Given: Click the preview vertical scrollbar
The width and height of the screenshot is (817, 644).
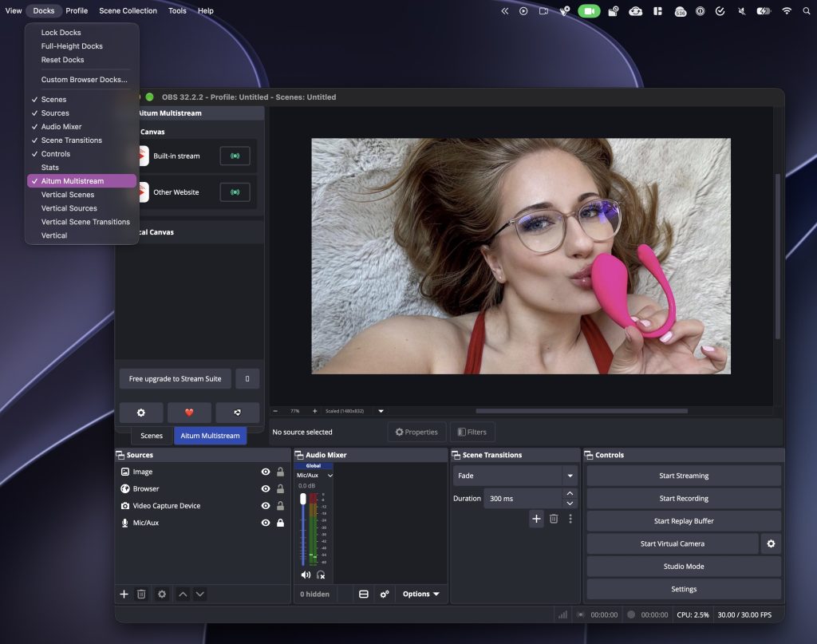Looking at the screenshot, I should [777, 256].
